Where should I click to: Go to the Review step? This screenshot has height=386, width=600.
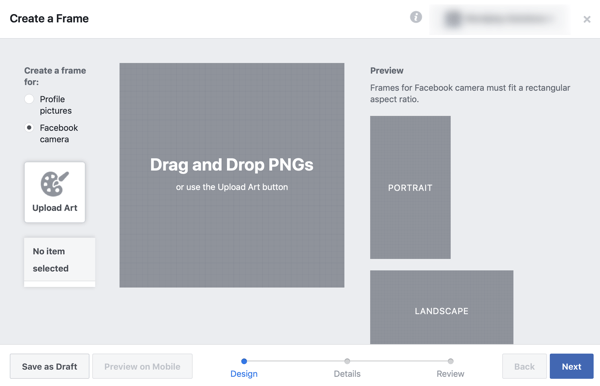point(450,374)
